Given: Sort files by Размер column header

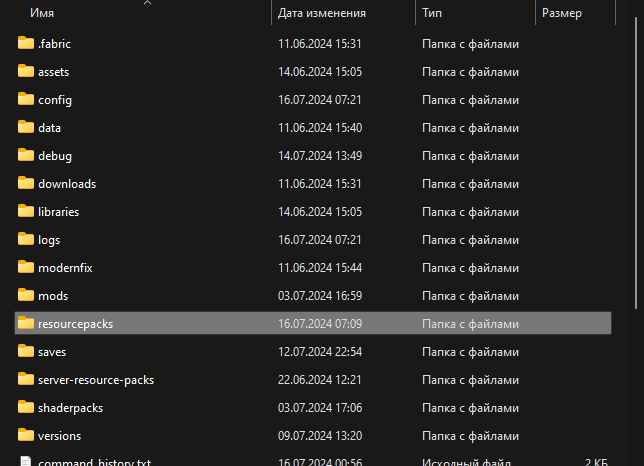Looking at the screenshot, I should pyautogui.click(x=562, y=13).
